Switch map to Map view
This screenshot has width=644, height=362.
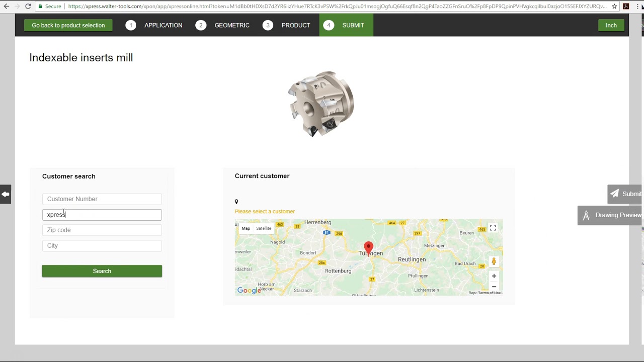point(246,228)
